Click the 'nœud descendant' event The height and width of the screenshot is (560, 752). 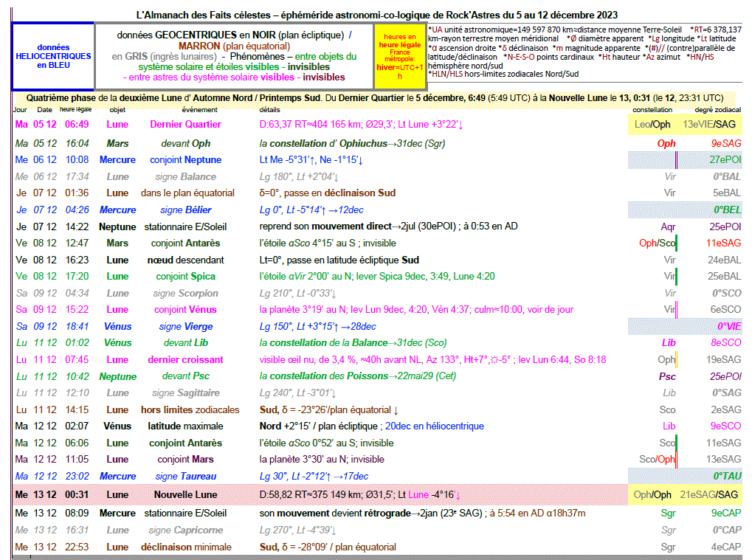click(x=186, y=260)
